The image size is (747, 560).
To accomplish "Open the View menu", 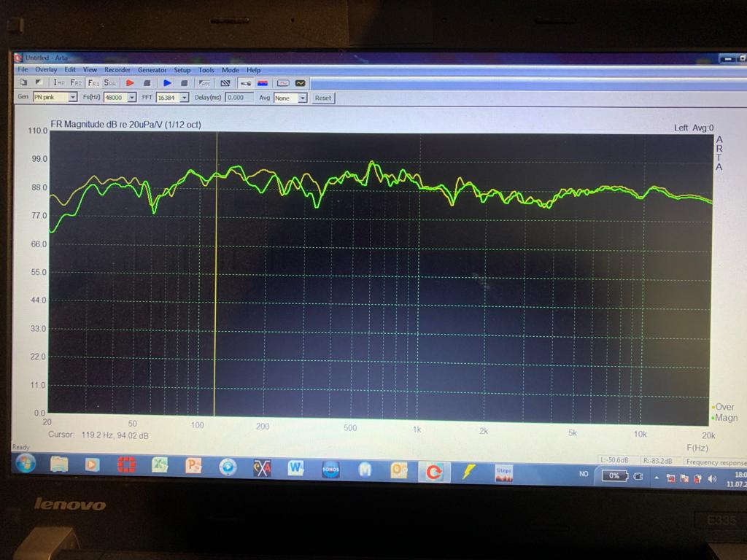I will click(x=90, y=69).
